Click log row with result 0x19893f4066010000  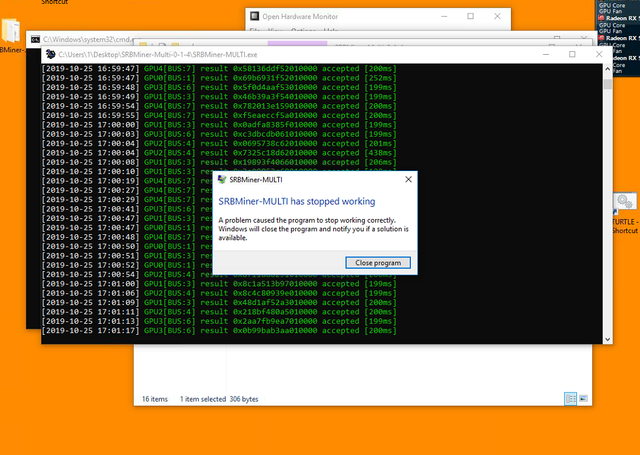pyautogui.click(x=219, y=162)
